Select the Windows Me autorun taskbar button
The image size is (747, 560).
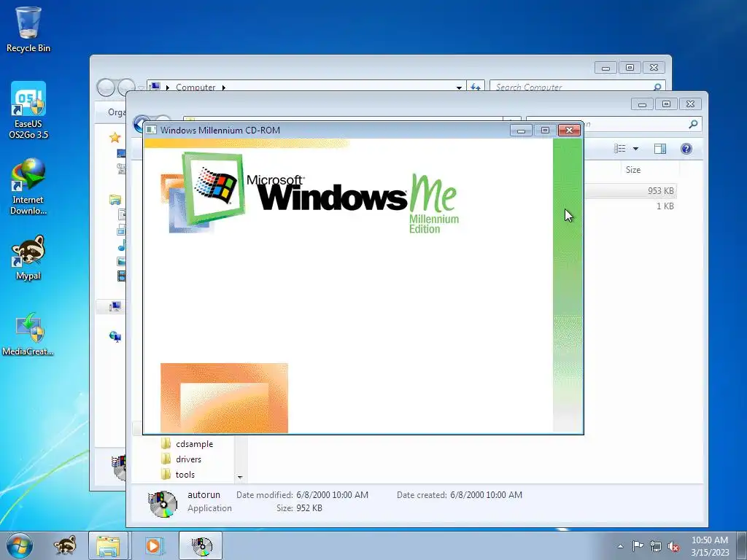[201, 545]
